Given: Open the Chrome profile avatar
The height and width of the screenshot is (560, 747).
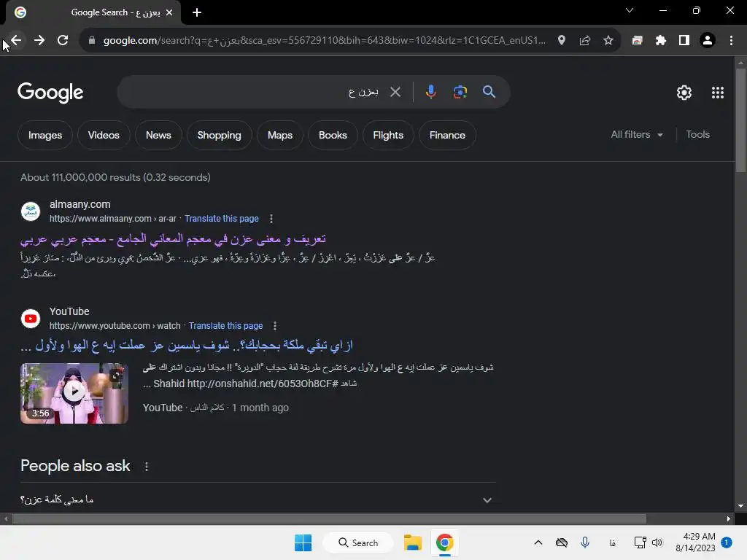Looking at the screenshot, I should point(708,40).
